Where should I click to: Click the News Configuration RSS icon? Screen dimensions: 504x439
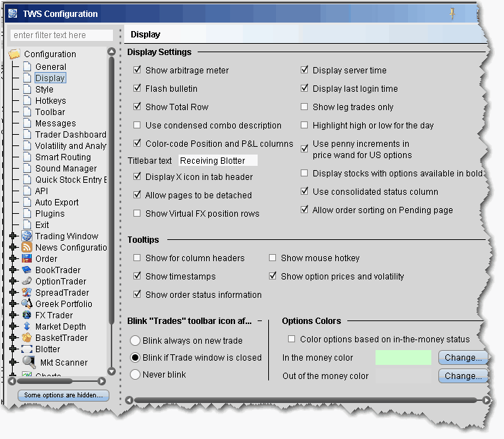tap(27, 247)
